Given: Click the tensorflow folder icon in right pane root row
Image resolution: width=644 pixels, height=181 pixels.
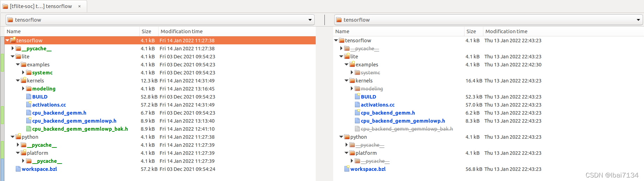Looking at the screenshot, I should point(342,40).
